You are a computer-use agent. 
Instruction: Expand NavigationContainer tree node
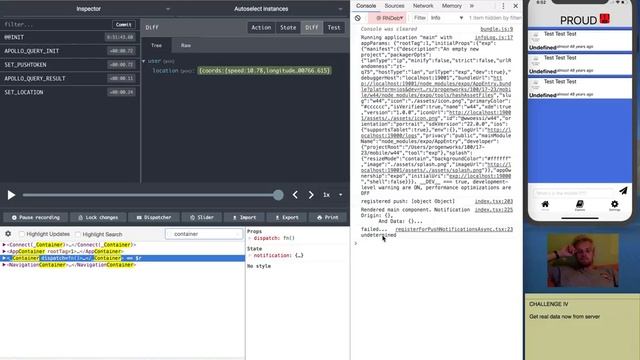4,265
